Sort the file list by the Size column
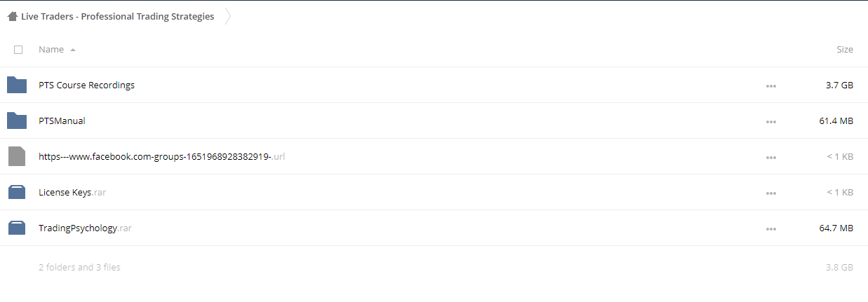This screenshot has height=302, width=868. (x=845, y=50)
